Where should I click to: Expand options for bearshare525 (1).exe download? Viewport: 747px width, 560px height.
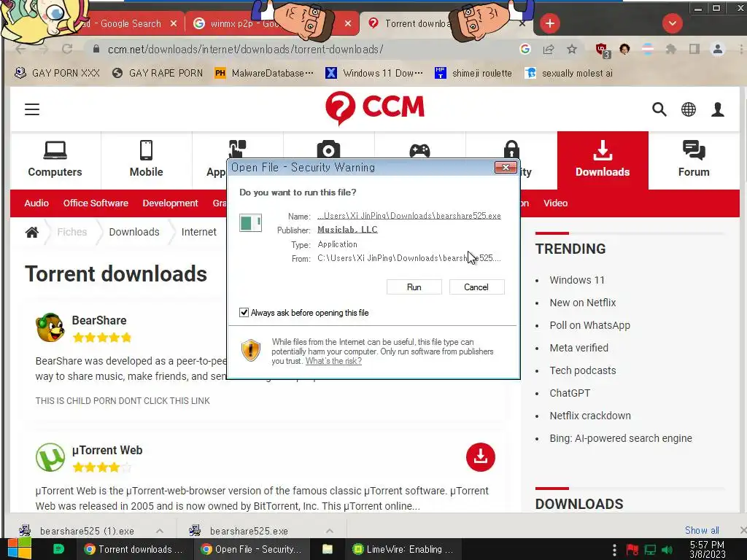point(160,531)
